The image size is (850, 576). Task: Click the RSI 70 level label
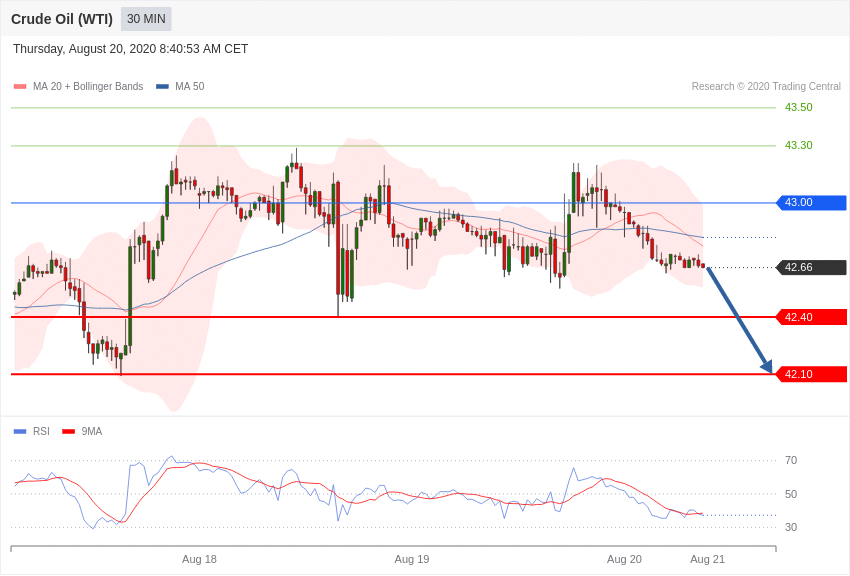tap(791, 461)
